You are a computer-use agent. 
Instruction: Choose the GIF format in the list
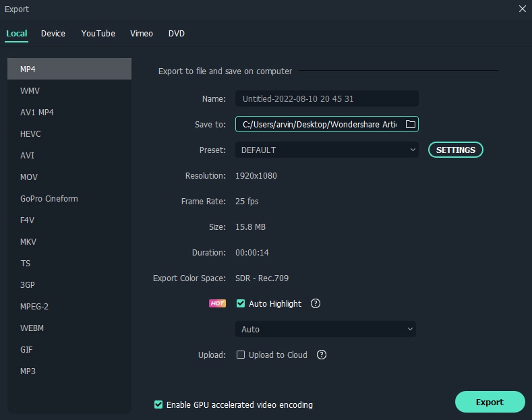click(x=26, y=349)
